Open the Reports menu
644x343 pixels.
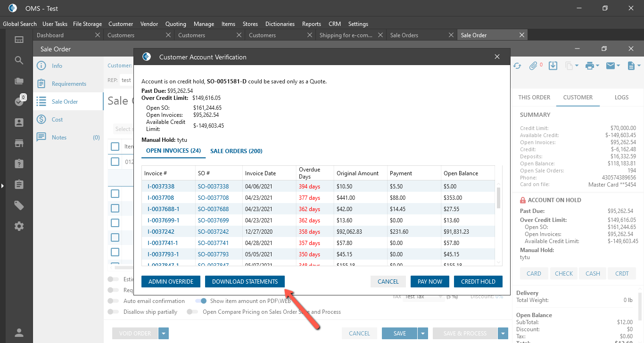click(311, 24)
